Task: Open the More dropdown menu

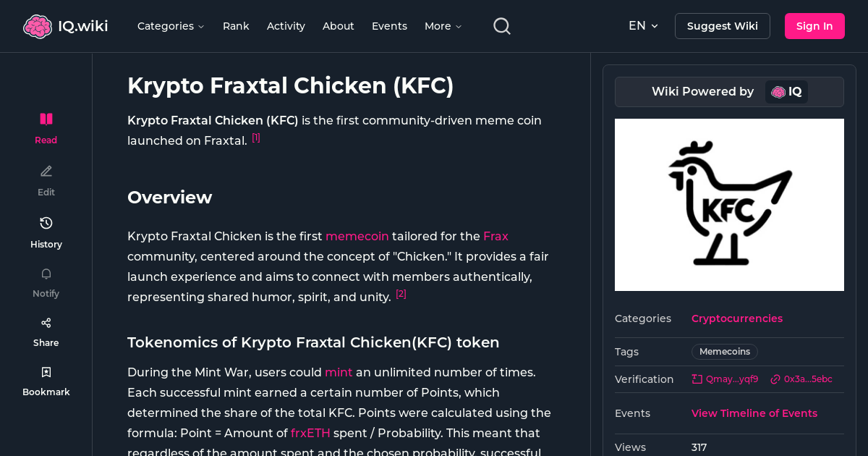Action: click(442, 26)
